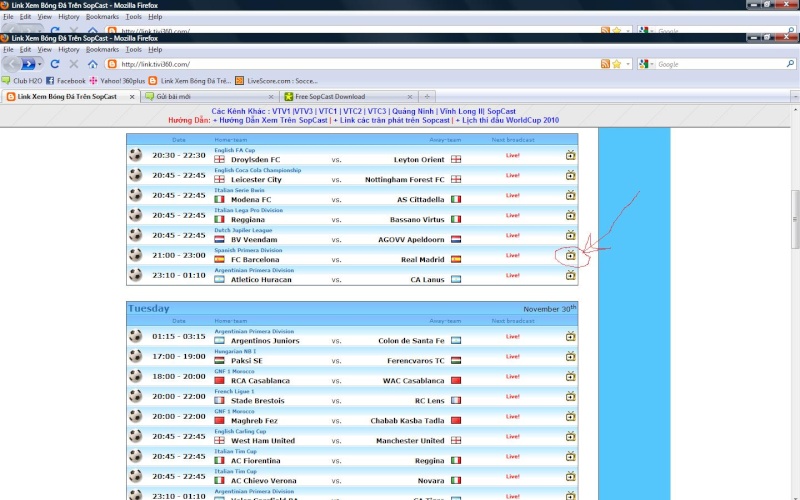Screen dimensions: 800x500
Task: Click the Quảng Ninh channel link
Action: (413, 111)
